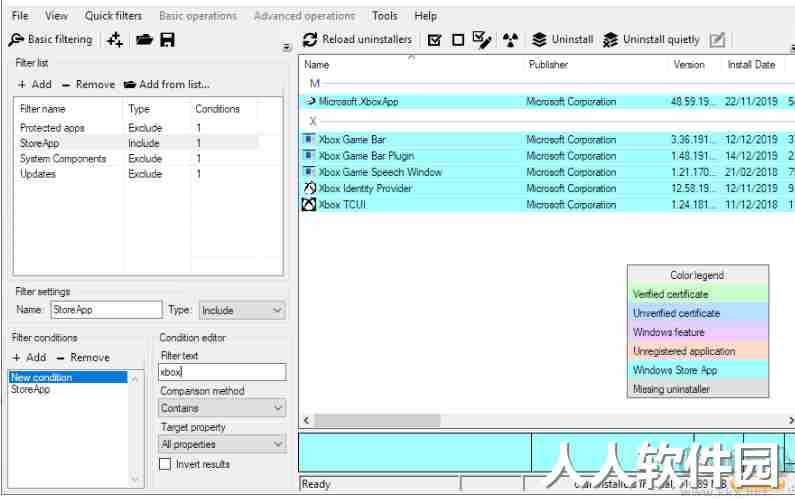
Task: Click Windows Store App legend color
Action: point(698,370)
